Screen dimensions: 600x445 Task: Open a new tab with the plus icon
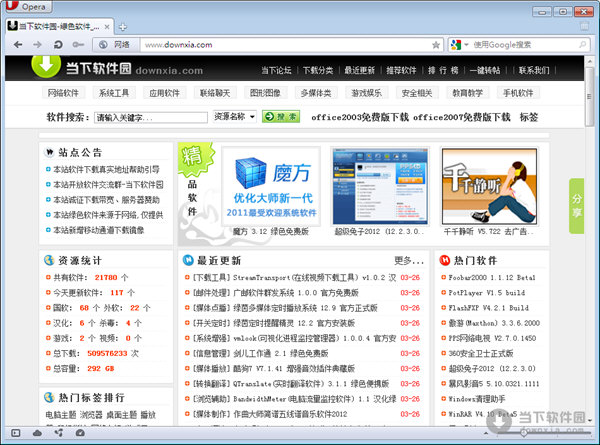122,27
